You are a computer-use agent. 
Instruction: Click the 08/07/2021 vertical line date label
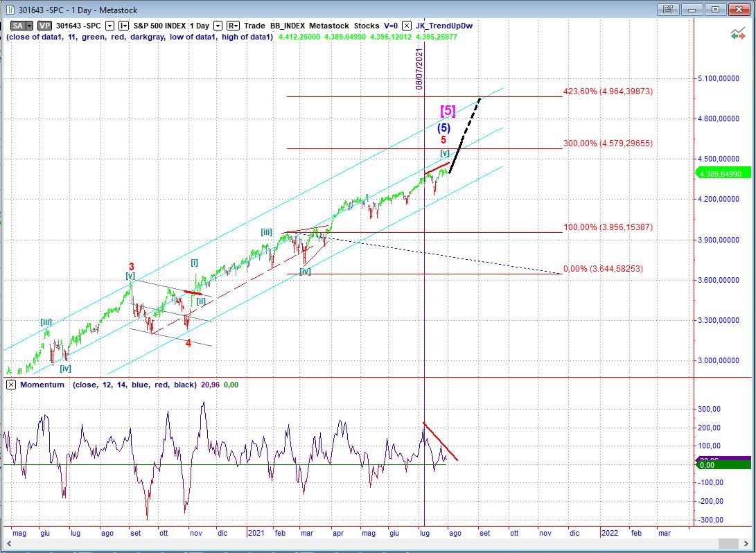pos(419,69)
